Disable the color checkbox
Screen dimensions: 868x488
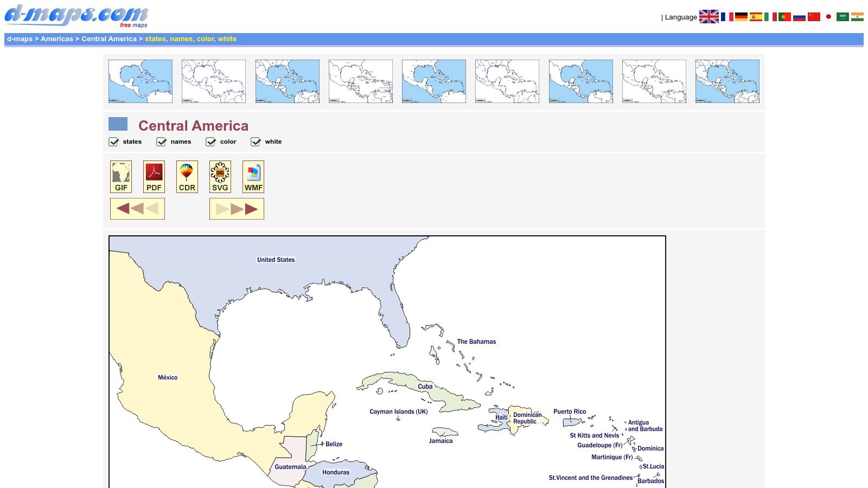(x=211, y=142)
